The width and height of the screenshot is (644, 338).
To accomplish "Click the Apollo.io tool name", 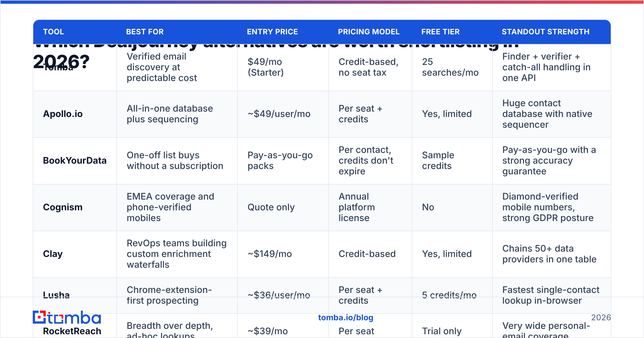I will [63, 114].
